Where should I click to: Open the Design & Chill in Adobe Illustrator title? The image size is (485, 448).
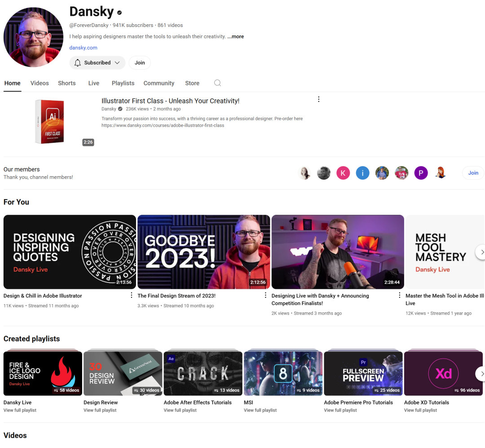[x=43, y=296]
